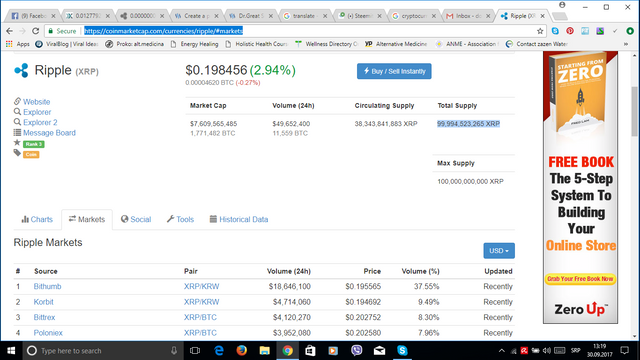Image resolution: width=640 pixels, height=360 pixels.
Task: Open notification action center icon
Action: [x=624, y=351]
